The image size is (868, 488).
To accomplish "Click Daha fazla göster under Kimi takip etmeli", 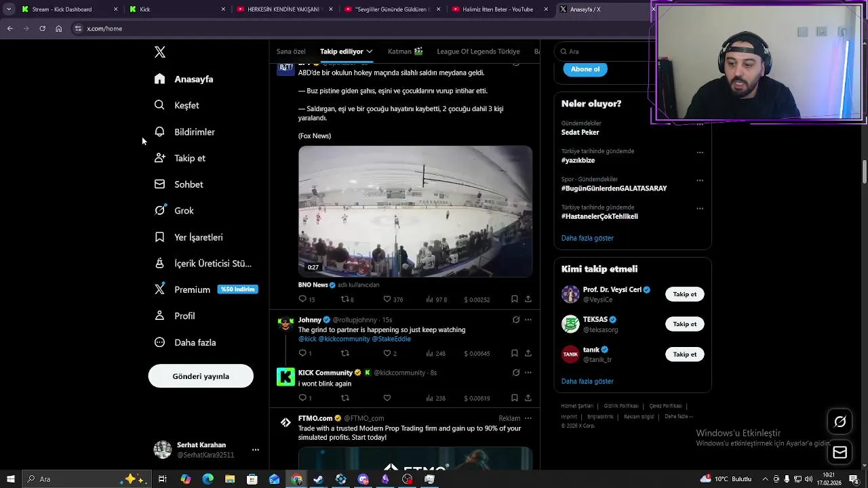I will [587, 382].
